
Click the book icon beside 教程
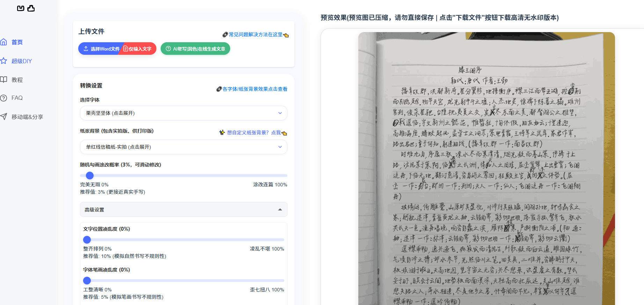point(3,80)
